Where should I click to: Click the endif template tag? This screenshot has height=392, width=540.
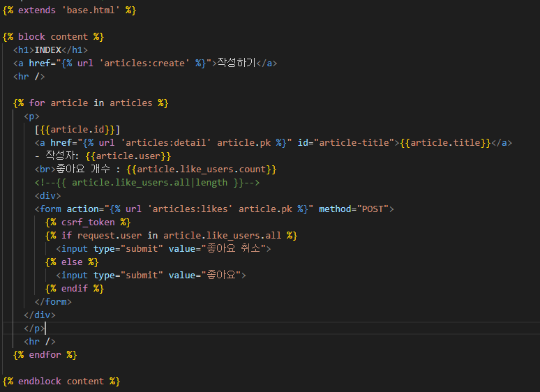coord(75,288)
